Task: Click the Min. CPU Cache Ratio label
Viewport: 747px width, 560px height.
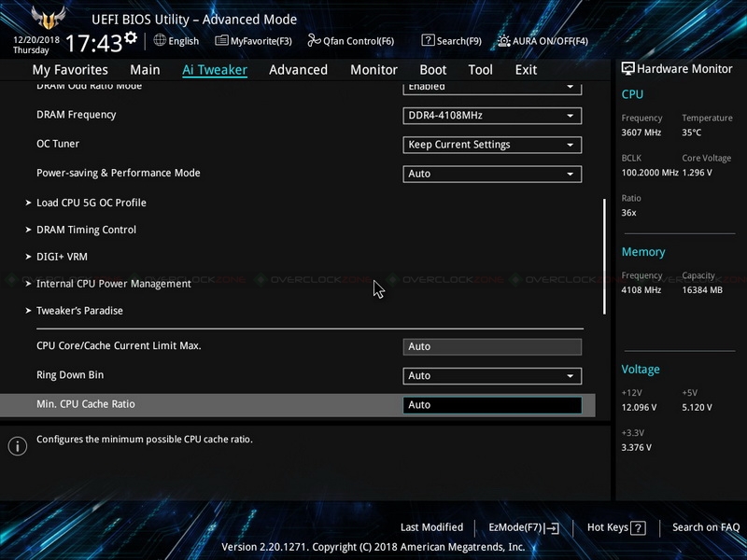Action: tap(86, 404)
